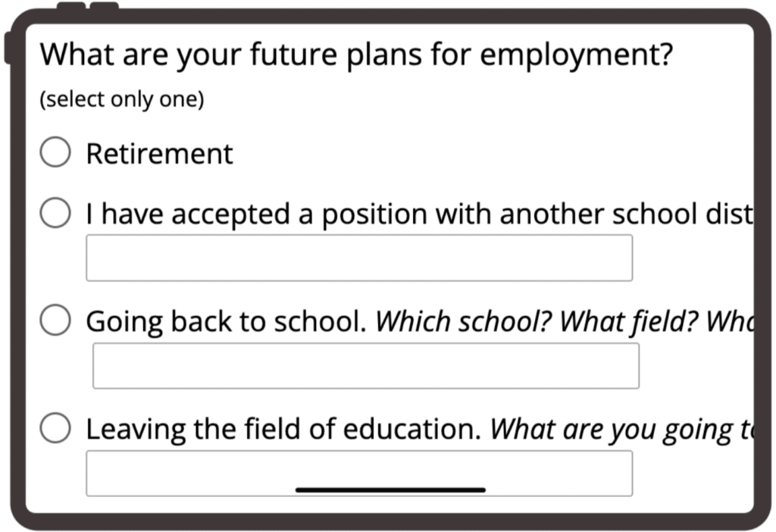This screenshot has width=776, height=532.
Task: Click the "What are your future plans" heading
Action: click(x=227, y=55)
